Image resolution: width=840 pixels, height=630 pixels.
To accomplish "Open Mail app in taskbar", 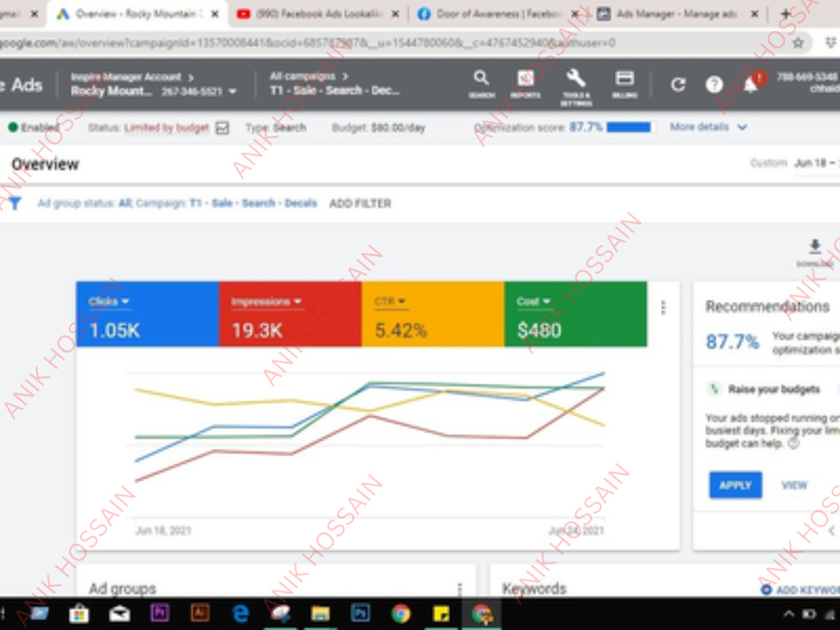I will pyautogui.click(x=119, y=613).
